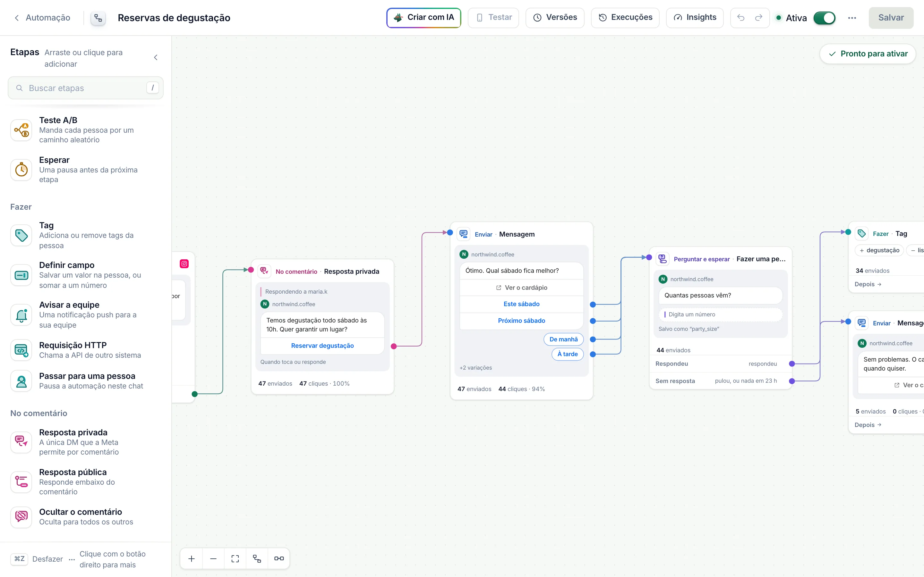Click the Salvar button
The height and width of the screenshot is (577, 924).
[x=891, y=18]
